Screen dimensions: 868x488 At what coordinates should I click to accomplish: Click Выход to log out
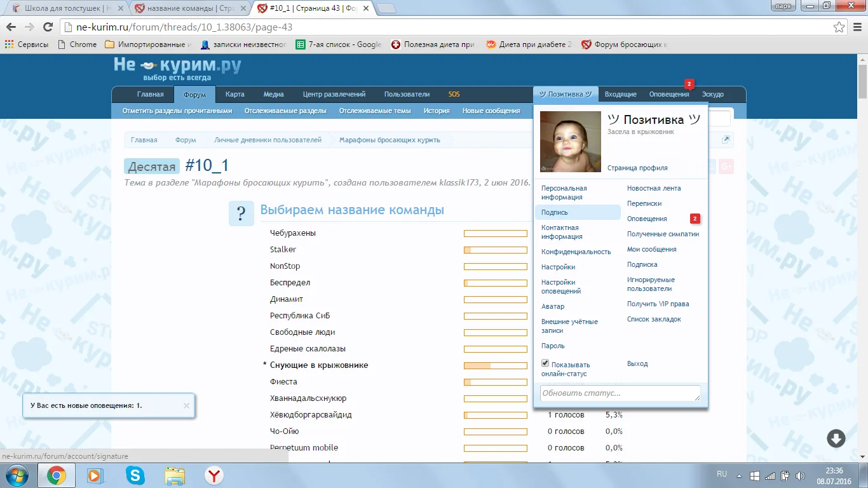coord(637,363)
